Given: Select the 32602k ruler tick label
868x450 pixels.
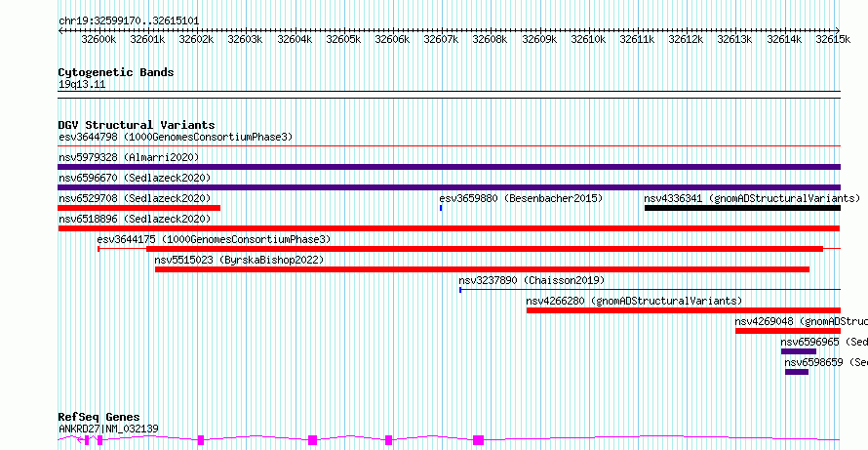Looking at the screenshot, I should tap(196, 39).
